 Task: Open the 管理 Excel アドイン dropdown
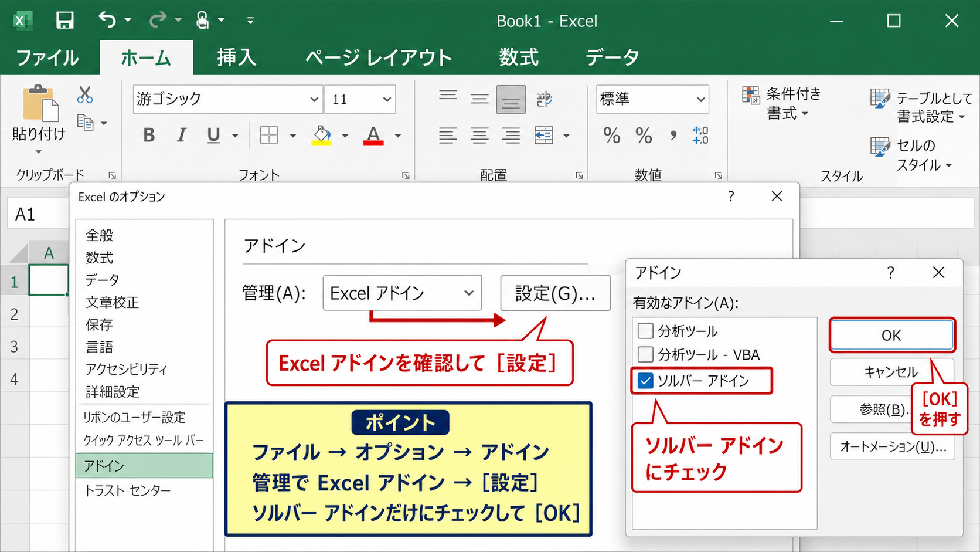click(x=402, y=293)
